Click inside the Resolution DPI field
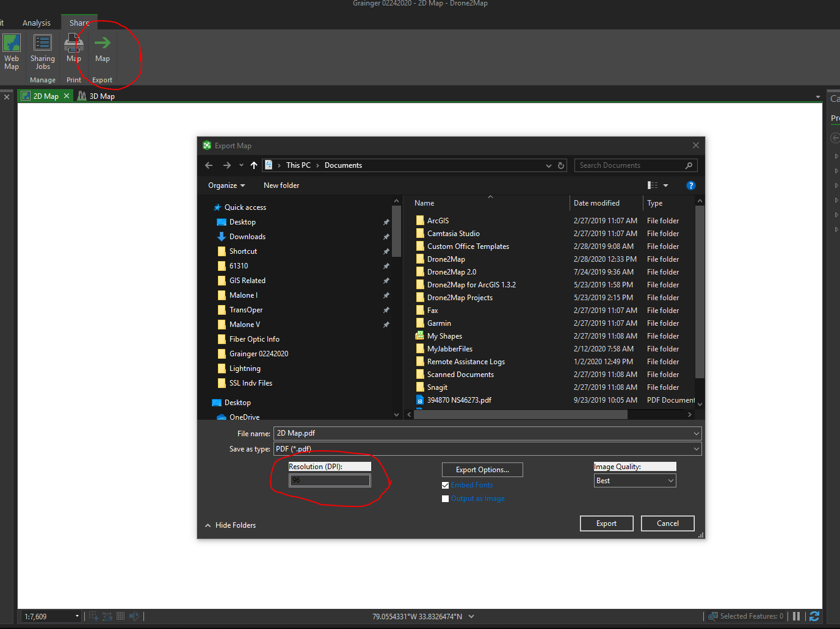The width and height of the screenshot is (840, 629). 330,480
